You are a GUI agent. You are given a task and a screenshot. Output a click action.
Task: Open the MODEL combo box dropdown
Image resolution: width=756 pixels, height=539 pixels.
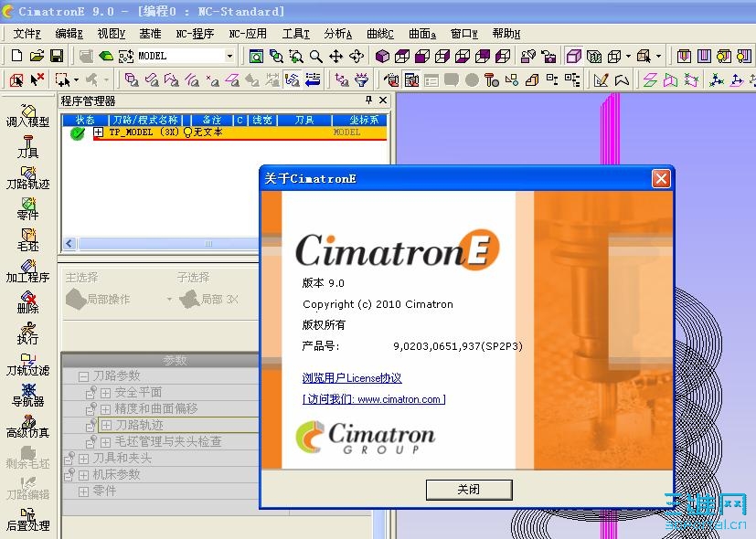(229, 56)
